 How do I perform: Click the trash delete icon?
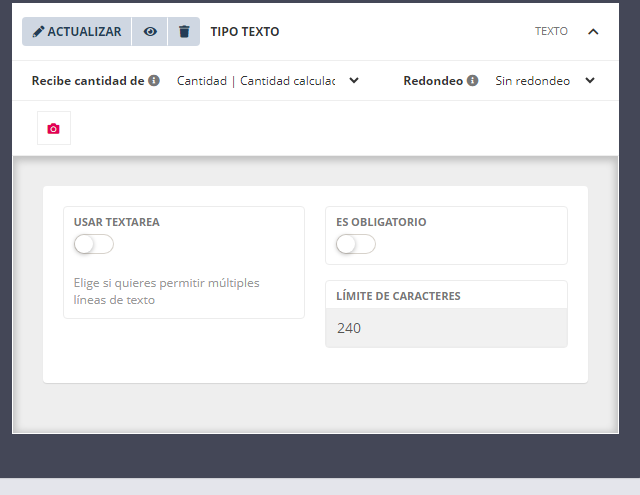coord(183,32)
